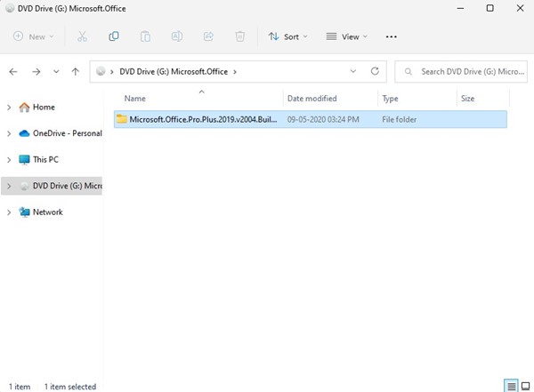Image resolution: width=534 pixels, height=392 pixels.
Task: Click the date 09-05-2020 03:24 PM
Action: pos(323,119)
